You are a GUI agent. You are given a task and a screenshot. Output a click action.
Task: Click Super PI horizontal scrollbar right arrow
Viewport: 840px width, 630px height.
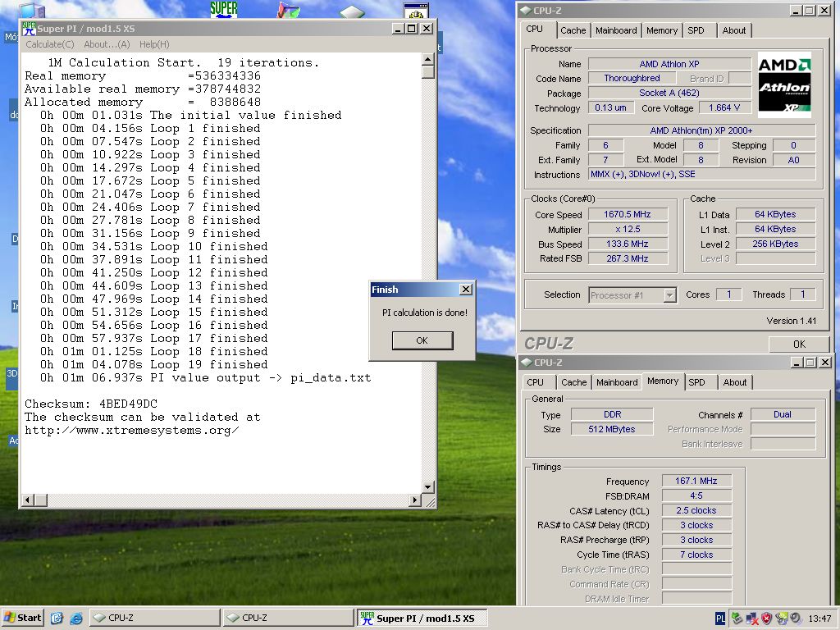[x=415, y=500]
